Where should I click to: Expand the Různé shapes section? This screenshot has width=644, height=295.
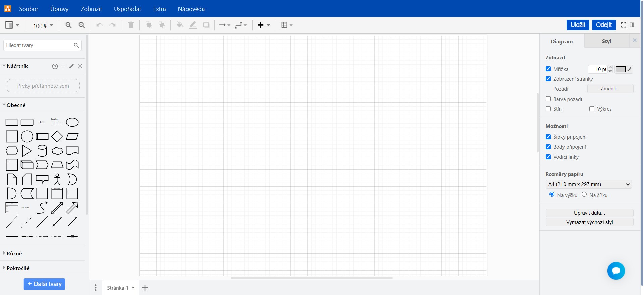(x=14, y=253)
